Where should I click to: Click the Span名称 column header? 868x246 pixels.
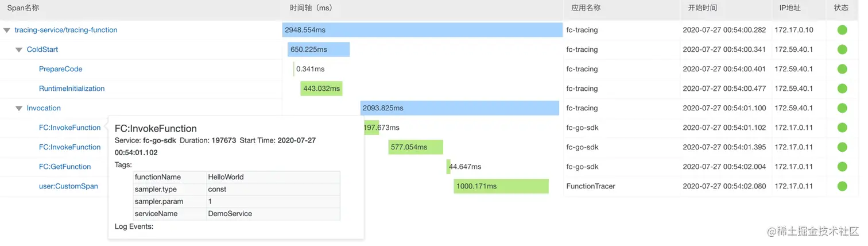coord(23,8)
